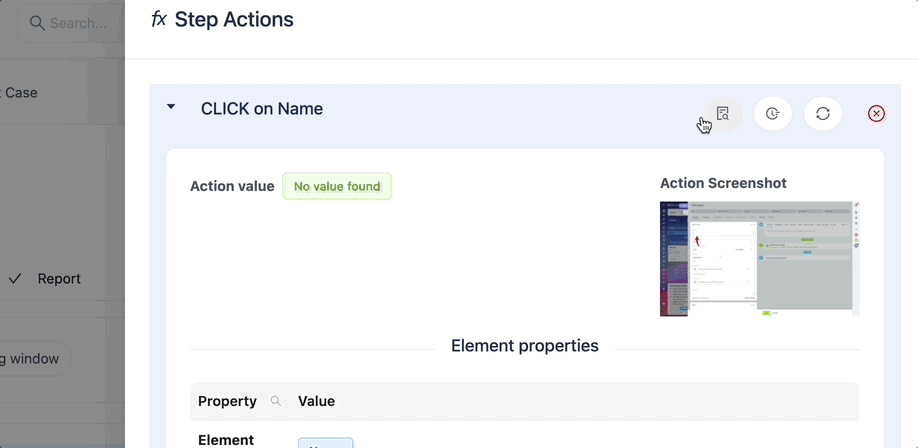Screen dimensions: 918x448
Task: Open the inspect element document-magnifier icon
Action: point(723,113)
